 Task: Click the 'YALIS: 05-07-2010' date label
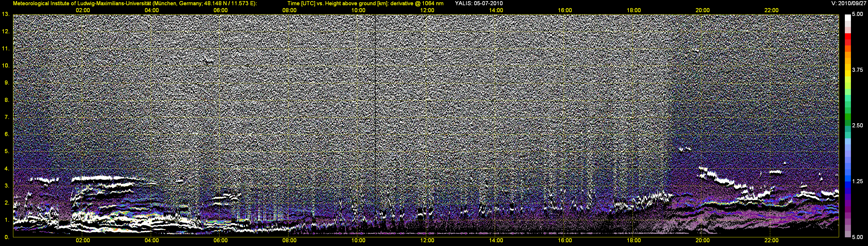479,3
